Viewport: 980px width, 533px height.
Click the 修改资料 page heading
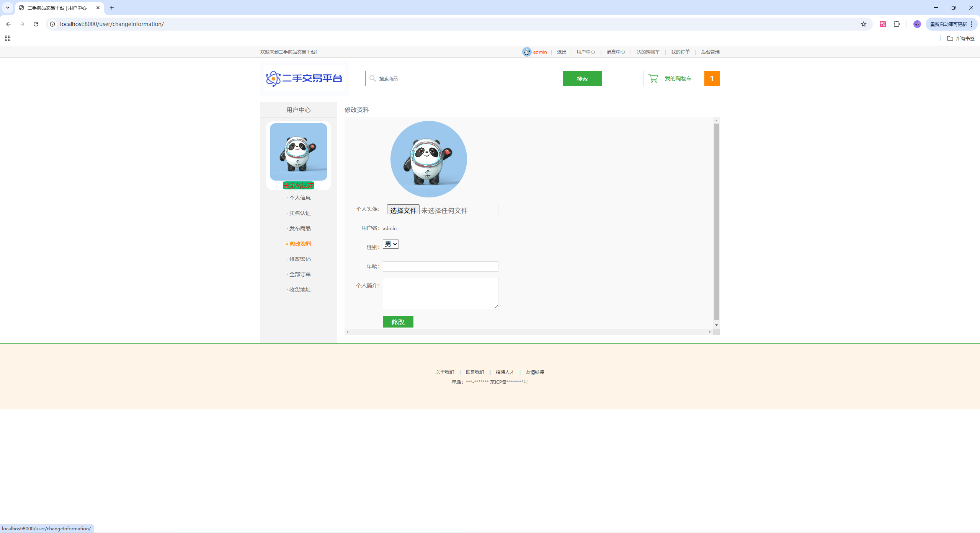(357, 110)
